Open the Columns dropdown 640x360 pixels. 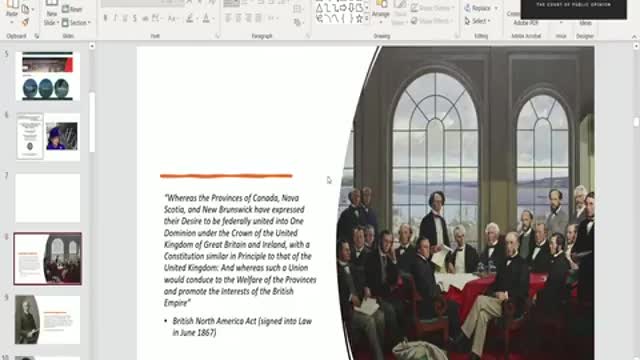coord(273,18)
